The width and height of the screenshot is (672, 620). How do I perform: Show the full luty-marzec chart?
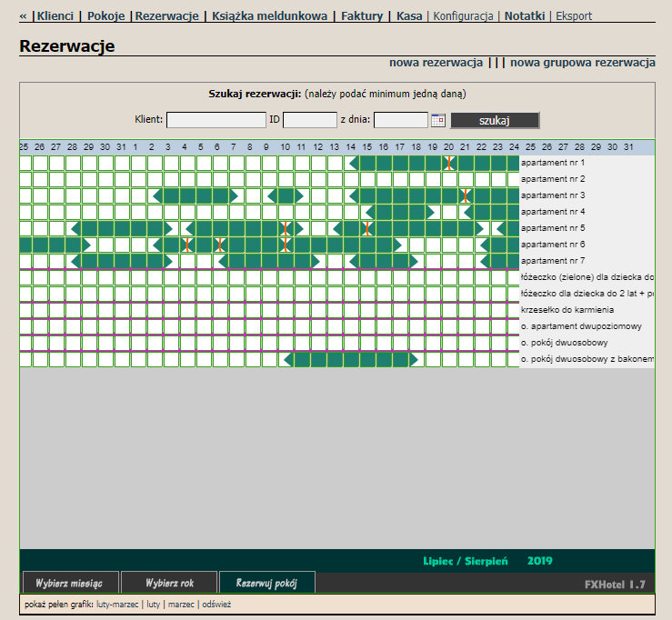[116, 604]
